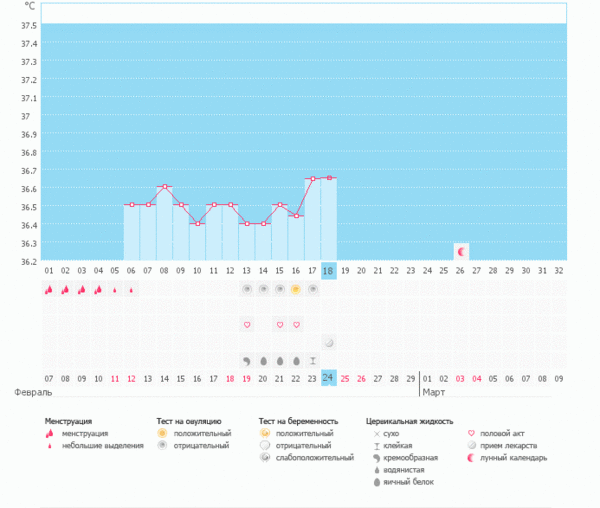Click temperature point at 36.6 on day 08
This screenshot has width=600, height=508.
pyautogui.click(x=164, y=187)
